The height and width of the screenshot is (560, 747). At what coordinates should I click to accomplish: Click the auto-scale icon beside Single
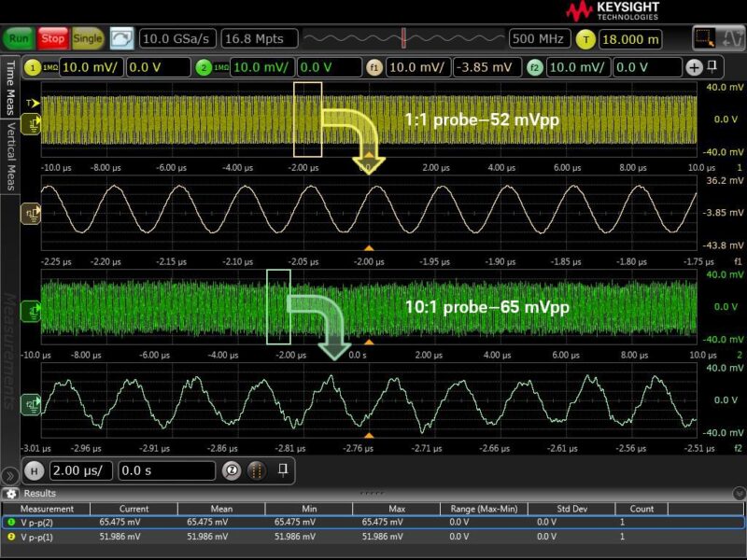pyautogui.click(x=121, y=39)
